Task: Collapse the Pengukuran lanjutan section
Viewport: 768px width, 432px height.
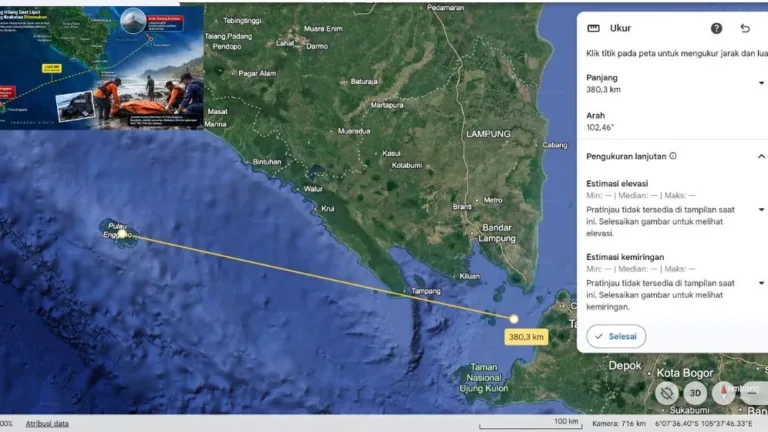Action: [x=761, y=156]
